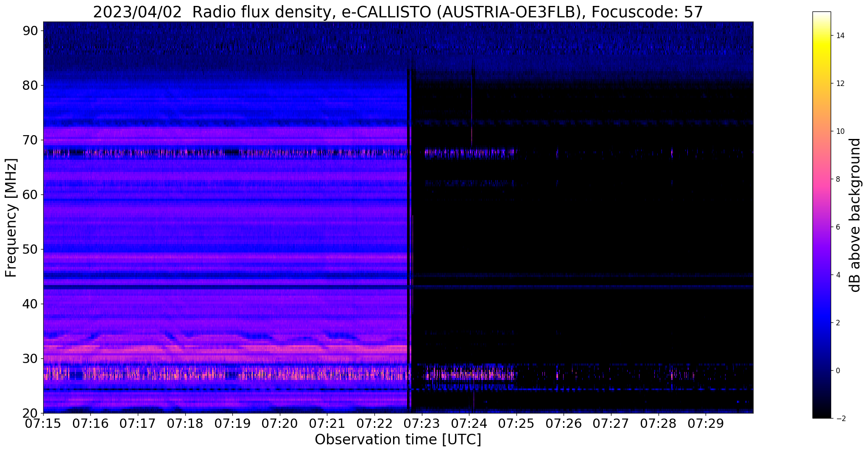Click the 07:28 time tick label
The width and height of the screenshot is (868, 452).
pos(659,424)
